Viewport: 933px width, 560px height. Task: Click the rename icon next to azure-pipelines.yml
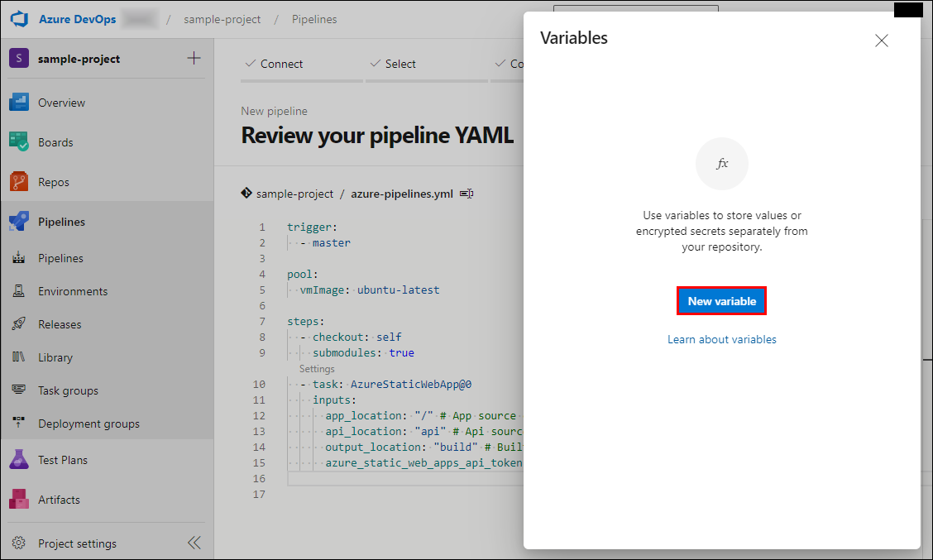[x=466, y=194]
